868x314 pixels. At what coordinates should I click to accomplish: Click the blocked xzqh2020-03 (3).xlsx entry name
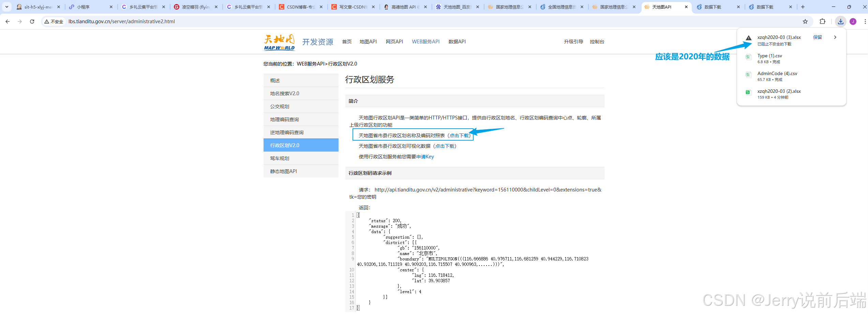pyautogui.click(x=779, y=37)
